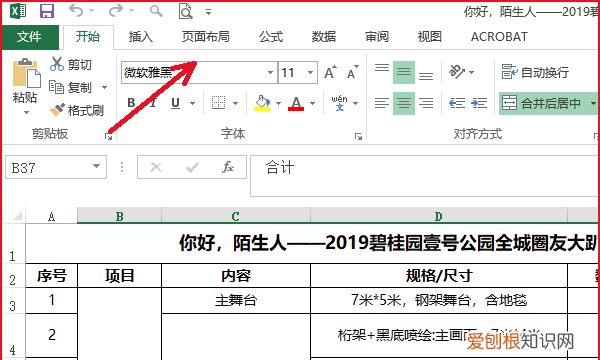Open the underline style dropdown arrow
The width and height of the screenshot is (600, 360).
click(192, 103)
